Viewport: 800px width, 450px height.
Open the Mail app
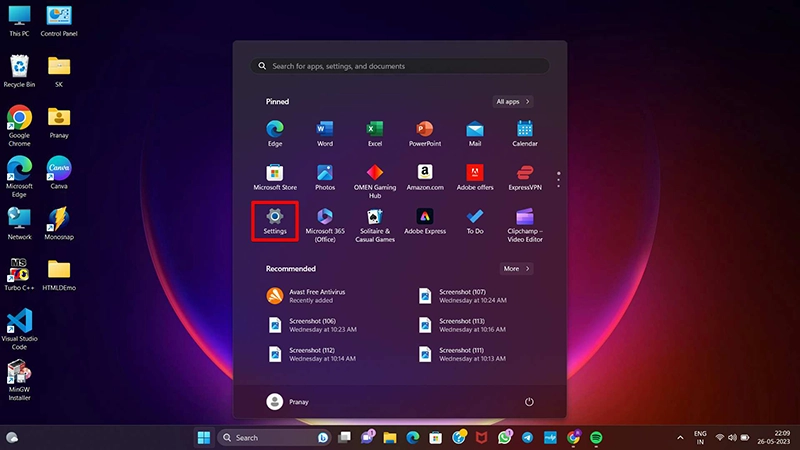click(x=474, y=134)
